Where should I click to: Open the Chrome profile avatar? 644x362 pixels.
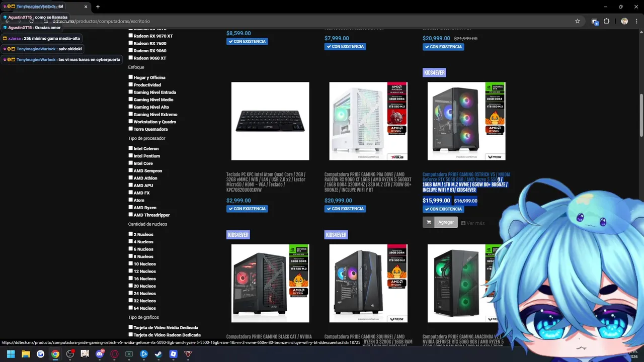point(624,21)
